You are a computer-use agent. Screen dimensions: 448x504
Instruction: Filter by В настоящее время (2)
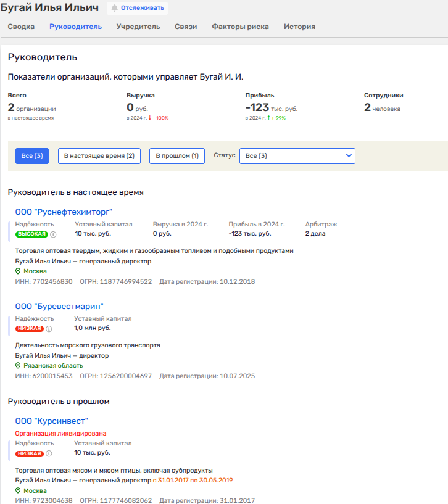coord(99,156)
